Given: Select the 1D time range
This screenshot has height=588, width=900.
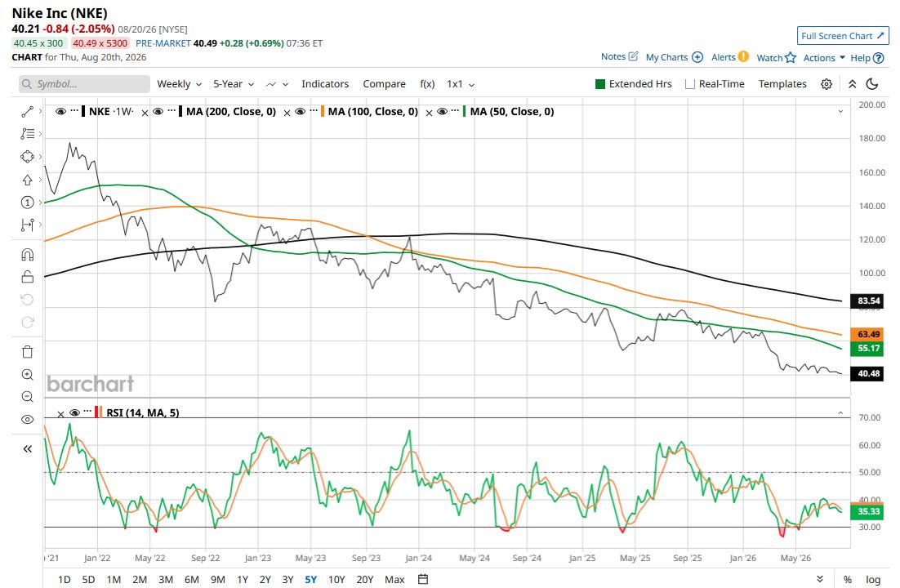Looking at the screenshot, I should coord(64,579).
